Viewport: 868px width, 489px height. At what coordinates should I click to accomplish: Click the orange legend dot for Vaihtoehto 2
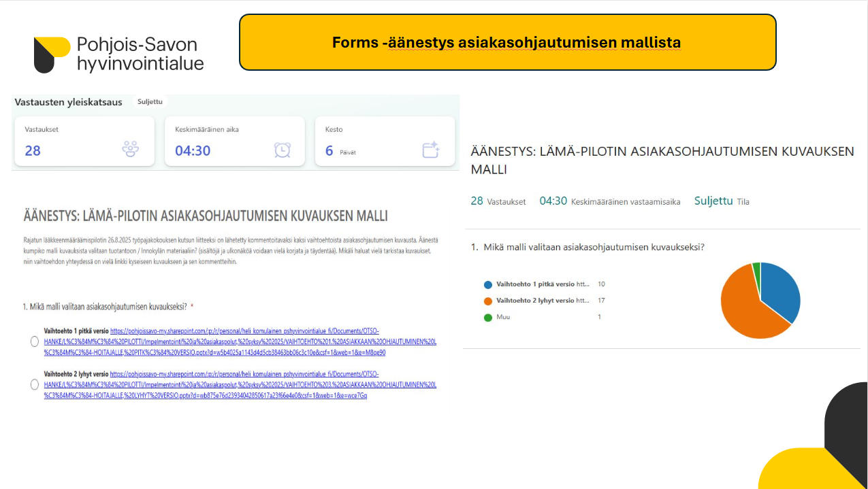coord(487,301)
